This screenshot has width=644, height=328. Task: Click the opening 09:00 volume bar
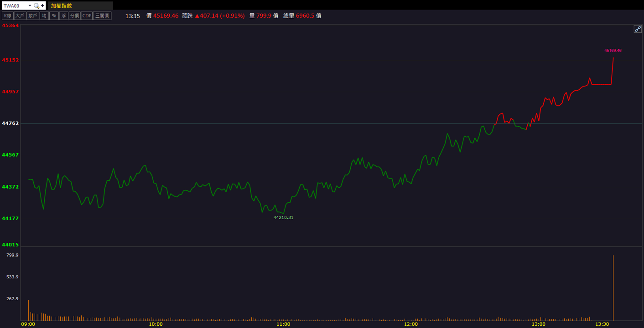(x=28, y=310)
